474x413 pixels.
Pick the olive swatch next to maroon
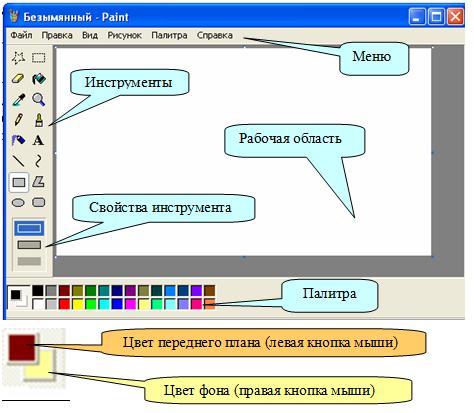click(77, 291)
